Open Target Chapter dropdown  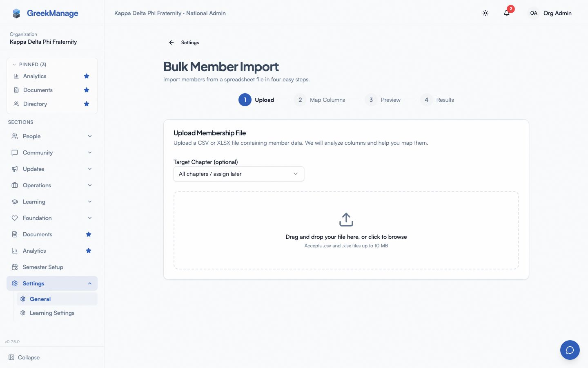click(239, 174)
